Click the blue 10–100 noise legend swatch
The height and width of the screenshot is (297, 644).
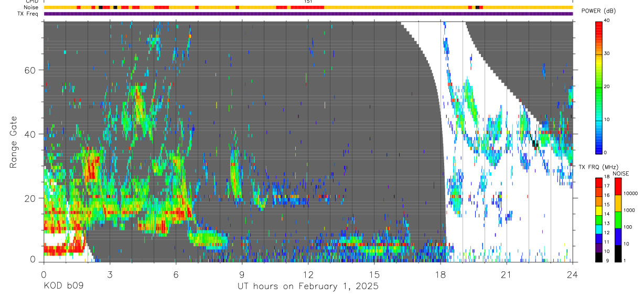618,237
